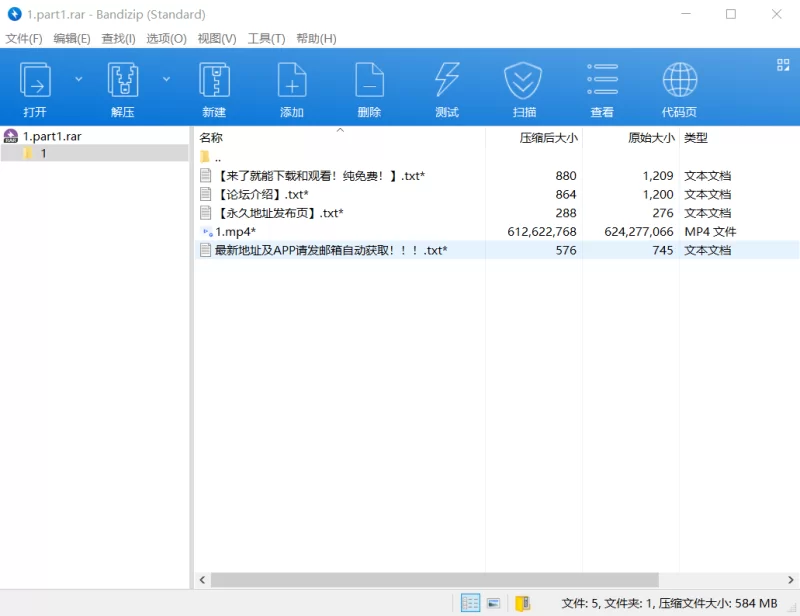
Task: Click the New archive (新建) icon
Action: coord(214,80)
